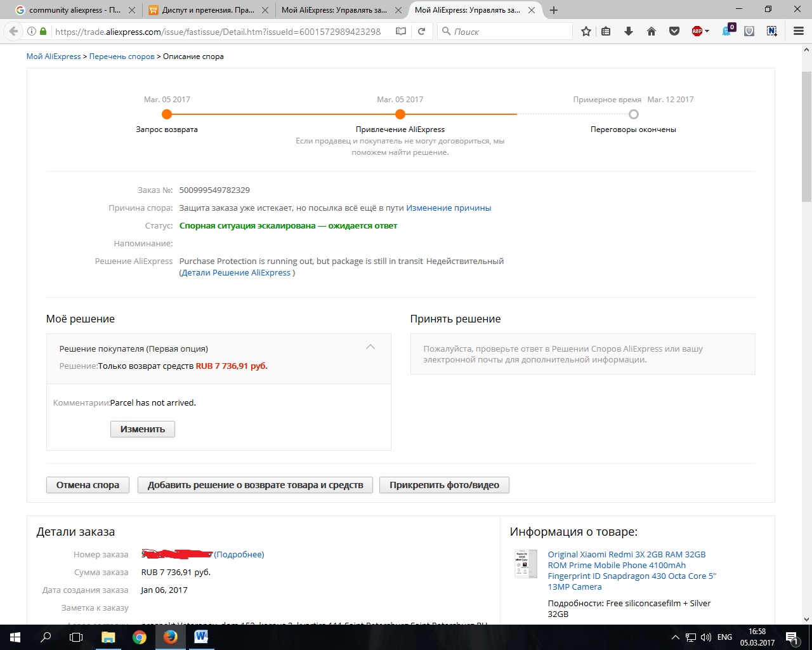The image size is (812, 650).
Task: Bookmark this page with the star icon
Action: coord(586,31)
